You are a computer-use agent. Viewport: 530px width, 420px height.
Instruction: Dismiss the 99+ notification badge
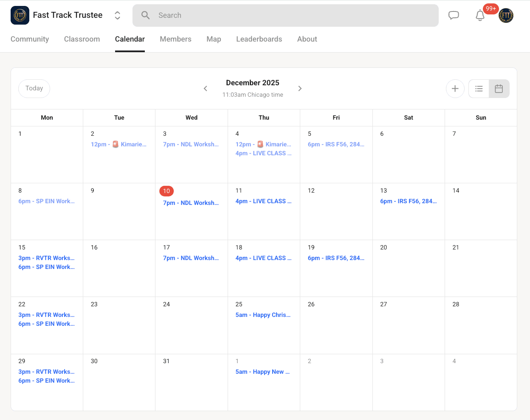491,8
